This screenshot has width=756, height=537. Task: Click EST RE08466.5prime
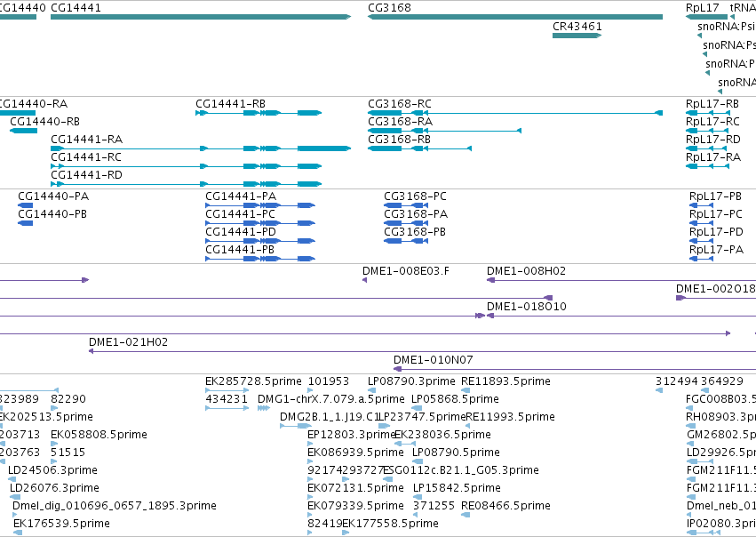(466, 514)
